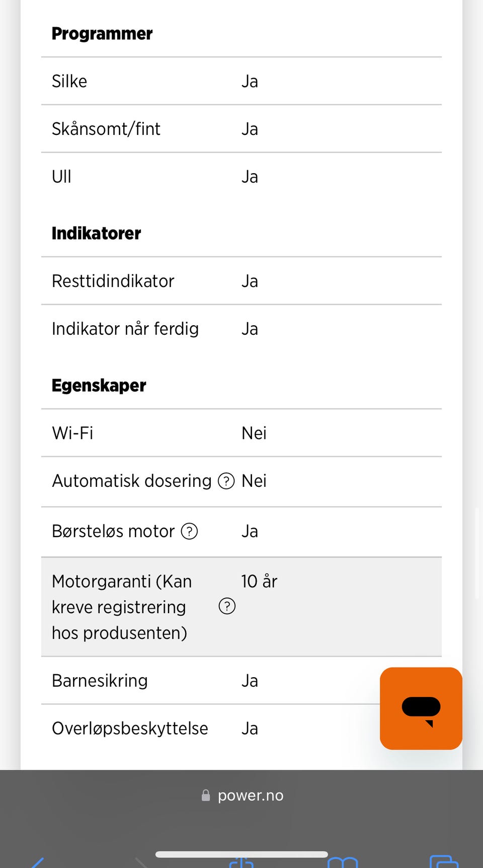Image resolution: width=483 pixels, height=868 pixels.
Task: Tap the Programmer section heading
Action: [102, 34]
